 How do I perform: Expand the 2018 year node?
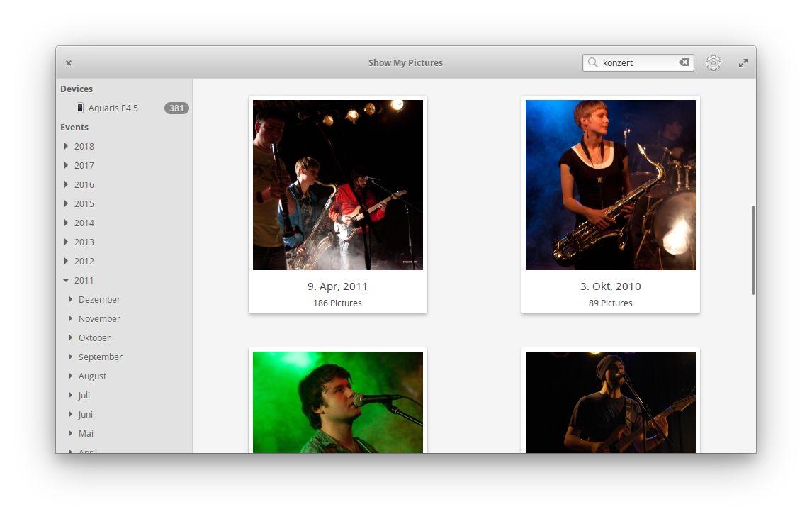point(66,146)
